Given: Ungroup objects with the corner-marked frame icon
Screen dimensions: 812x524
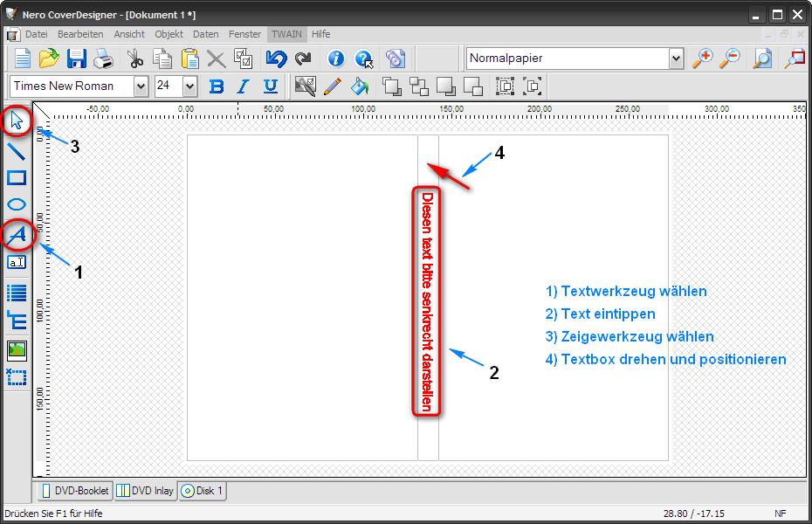Looking at the screenshot, I should point(533,86).
